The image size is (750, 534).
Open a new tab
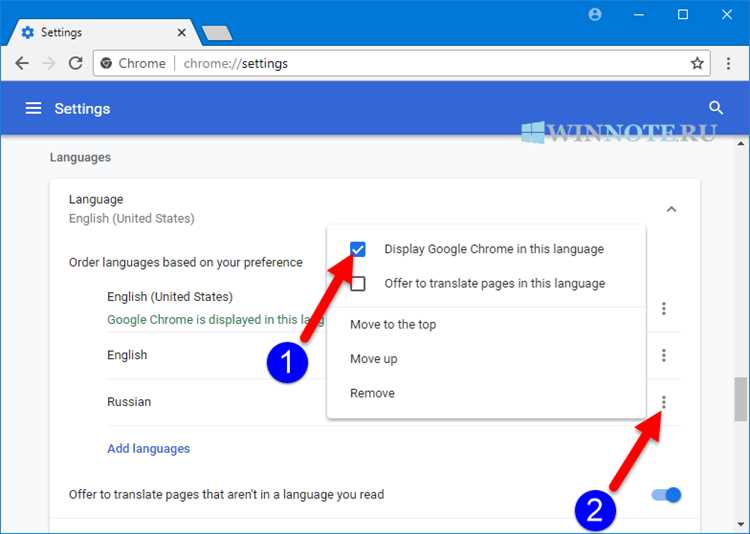click(217, 33)
